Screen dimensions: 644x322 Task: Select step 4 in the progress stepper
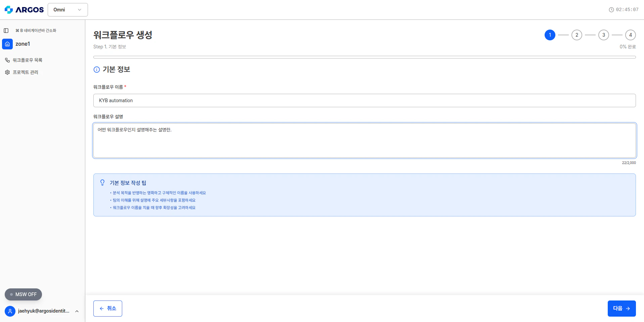pyautogui.click(x=631, y=35)
